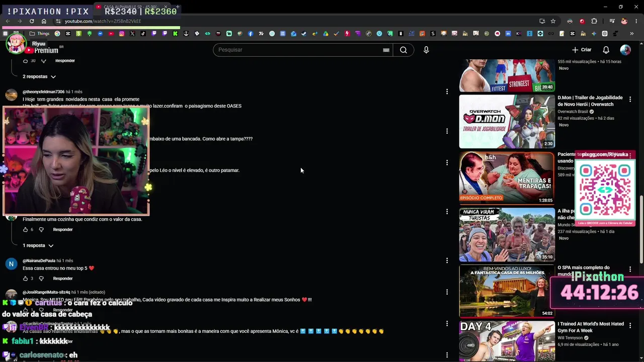Viewport: 644px width, 362px height.
Task: Open the TikTok bookmark
Action: coord(143,34)
